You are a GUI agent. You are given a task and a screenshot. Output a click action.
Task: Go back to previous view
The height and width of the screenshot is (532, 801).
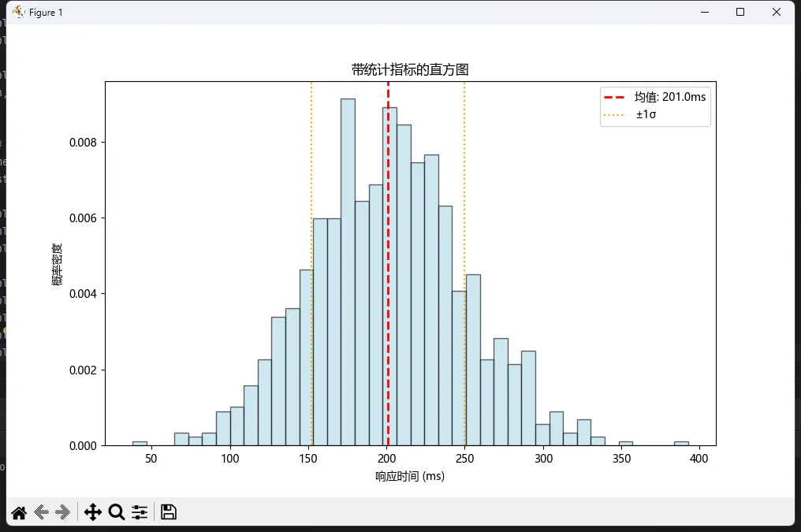tap(42, 512)
